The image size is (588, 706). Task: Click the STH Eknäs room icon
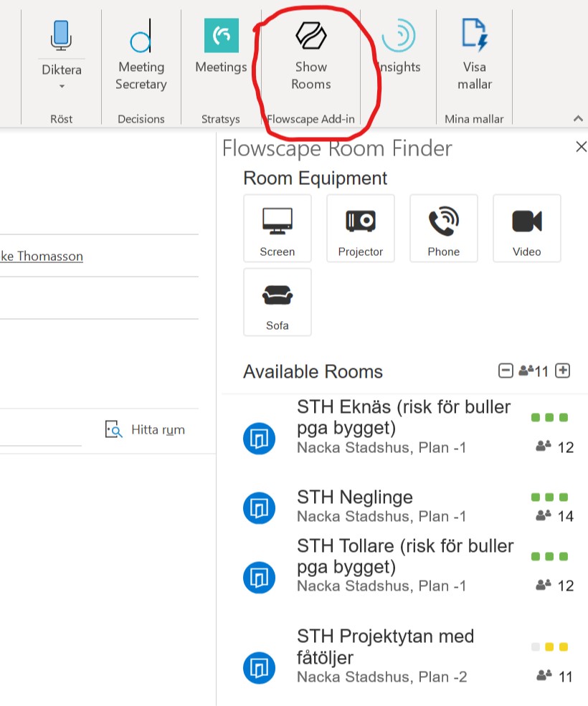[x=259, y=438]
